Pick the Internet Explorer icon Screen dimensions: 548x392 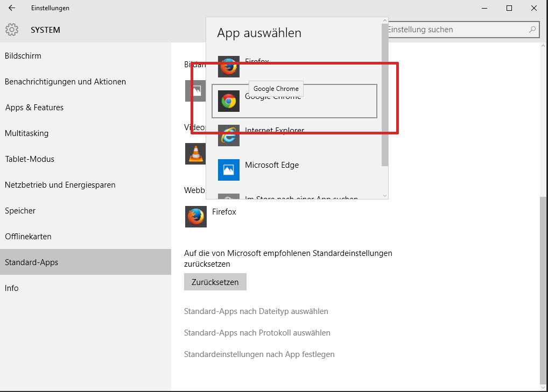pos(229,136)
